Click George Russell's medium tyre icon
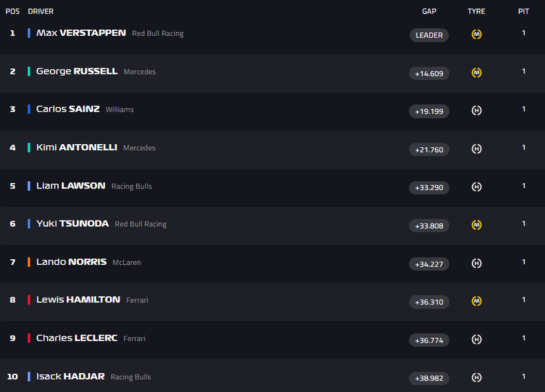 pos(477,73)
